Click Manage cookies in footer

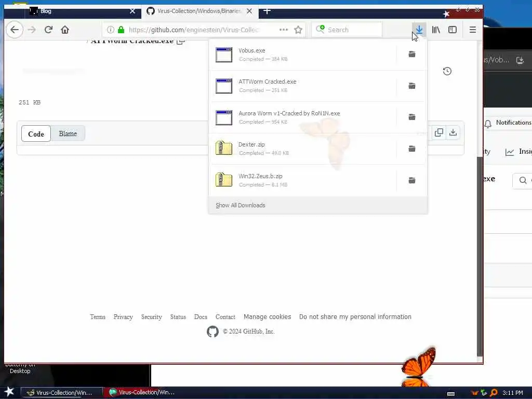[268, 317]
